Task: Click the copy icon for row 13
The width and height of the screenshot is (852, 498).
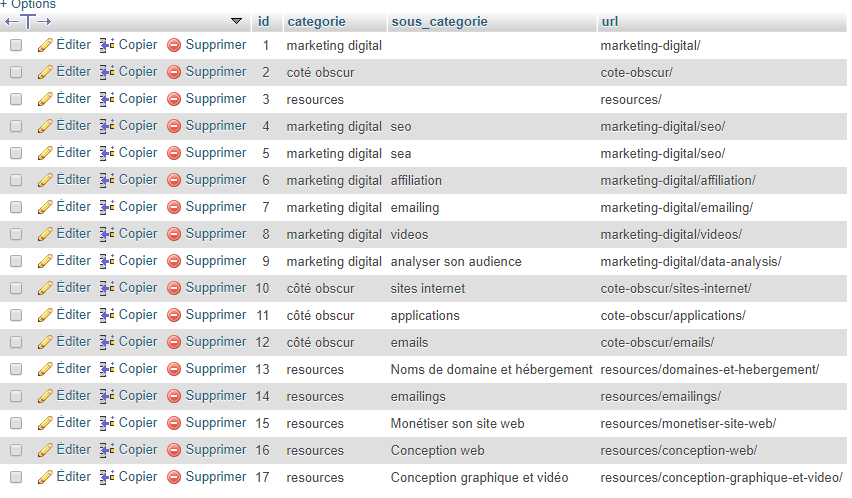Action: pos(107,369)
